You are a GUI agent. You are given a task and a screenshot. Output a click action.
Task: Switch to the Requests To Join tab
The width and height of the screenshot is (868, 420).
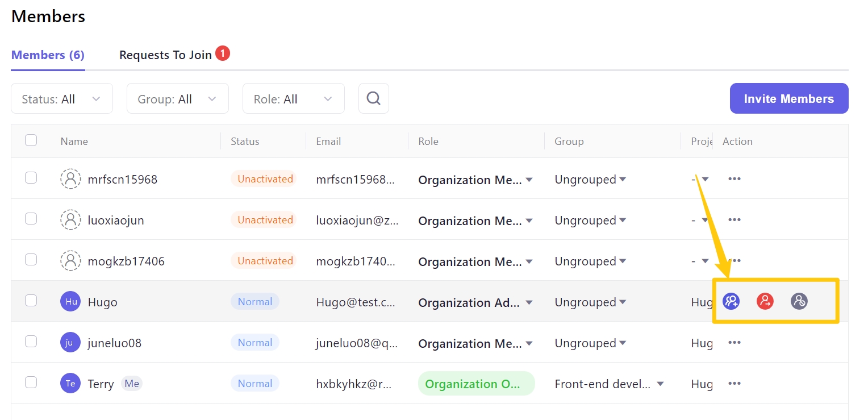click(166, 55)
